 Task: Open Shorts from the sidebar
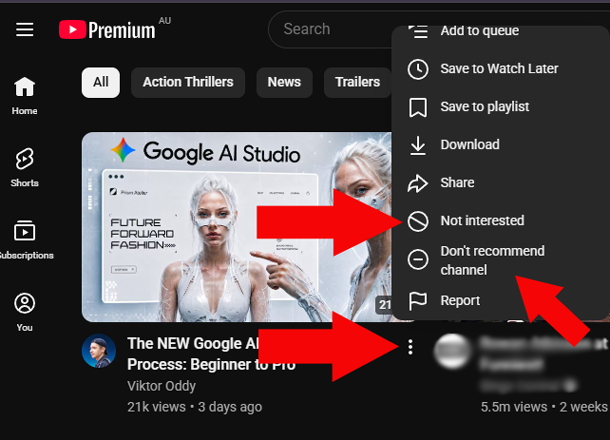tap(25, 167)
